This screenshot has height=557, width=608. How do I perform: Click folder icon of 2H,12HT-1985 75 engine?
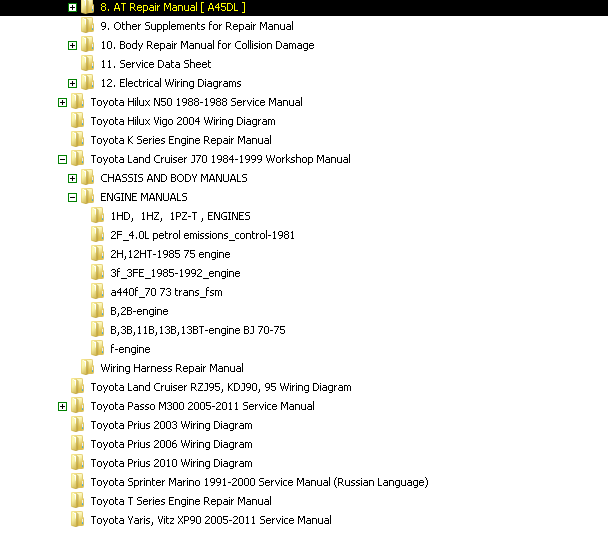(x=97, y=254)
